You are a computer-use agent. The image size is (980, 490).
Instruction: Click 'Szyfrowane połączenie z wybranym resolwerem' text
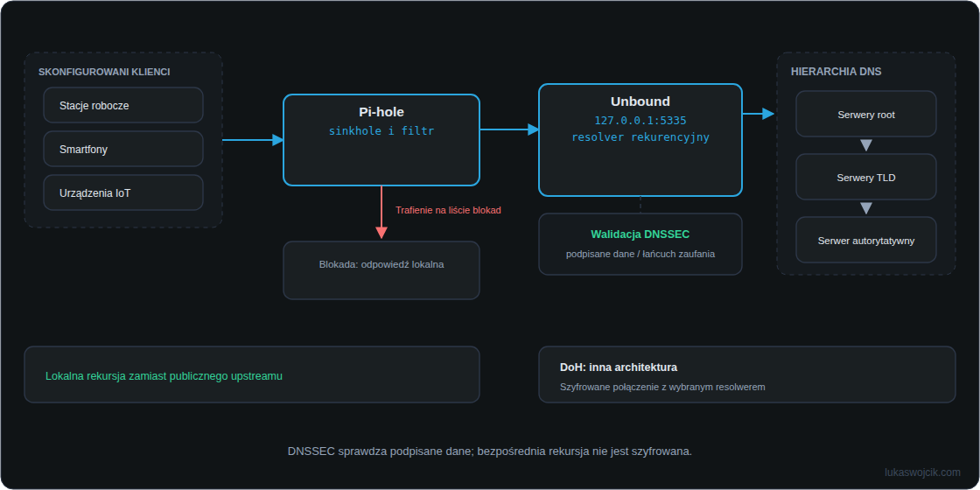tap(662, 387)
